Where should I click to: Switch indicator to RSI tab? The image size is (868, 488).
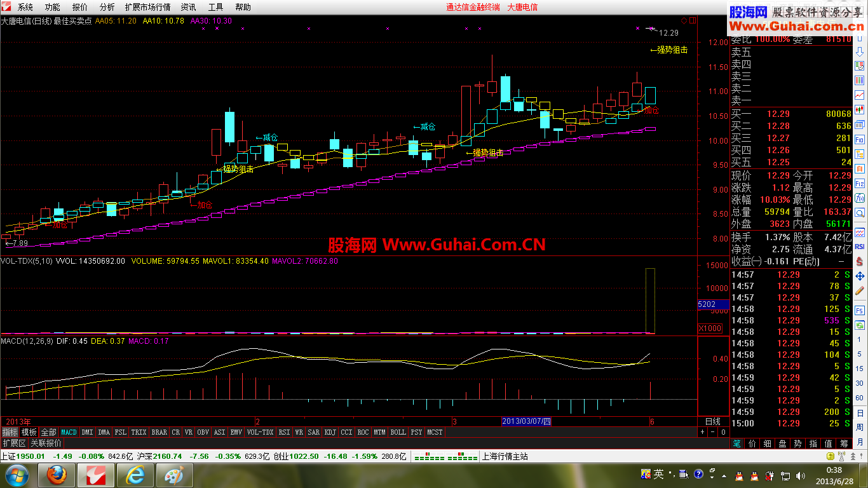[x=284, y=432]
